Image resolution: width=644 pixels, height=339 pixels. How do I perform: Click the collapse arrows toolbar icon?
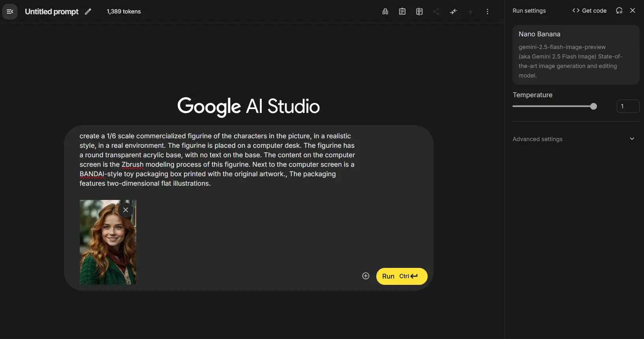coord(453,11)
